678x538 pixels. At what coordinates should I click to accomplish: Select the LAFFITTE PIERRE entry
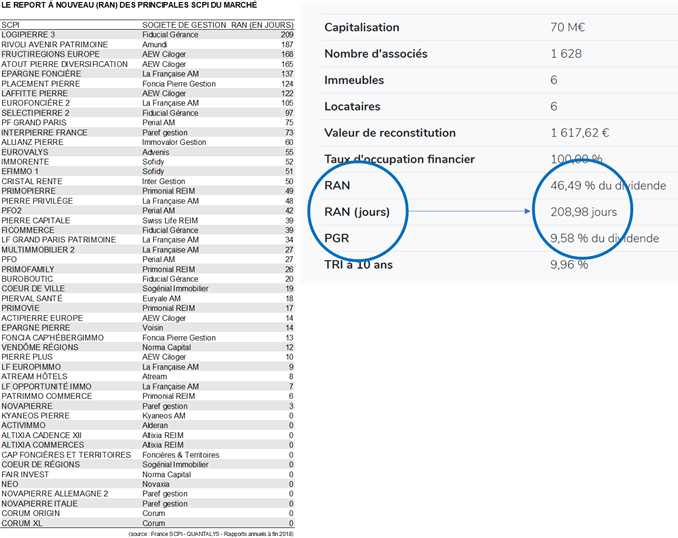point(34,93)
